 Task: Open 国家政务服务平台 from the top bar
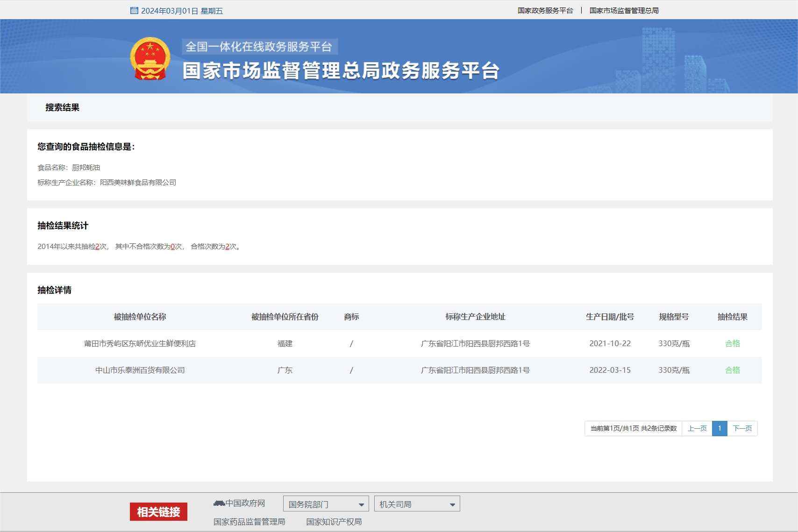[x=544, y=10]
